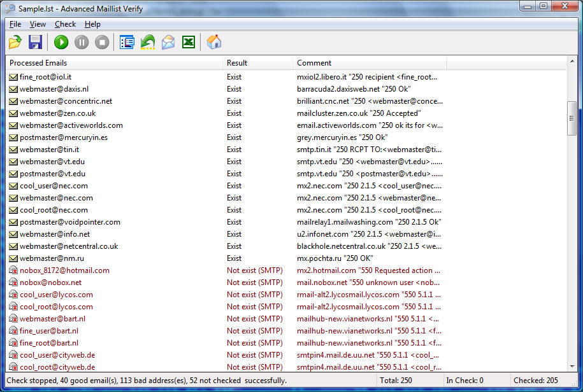
Task: Open the Check menu
Action: pos(65,24)
